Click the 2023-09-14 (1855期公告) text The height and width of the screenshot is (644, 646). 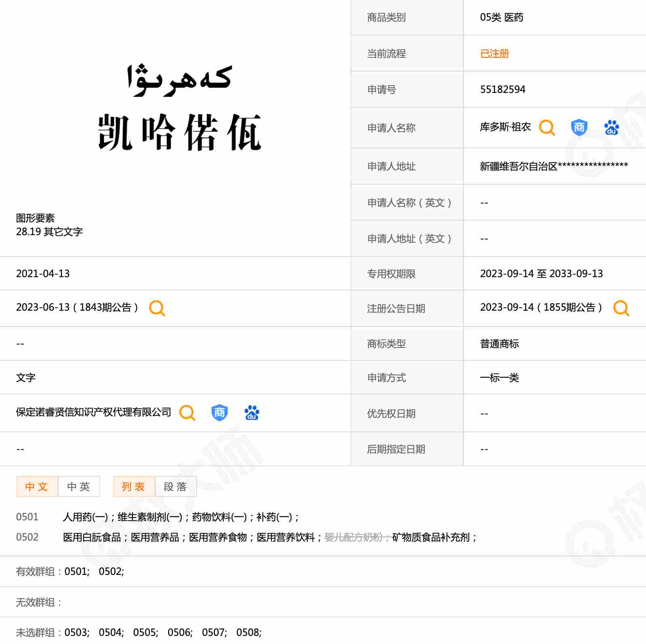pyautogui.click(x=541, y=307)
